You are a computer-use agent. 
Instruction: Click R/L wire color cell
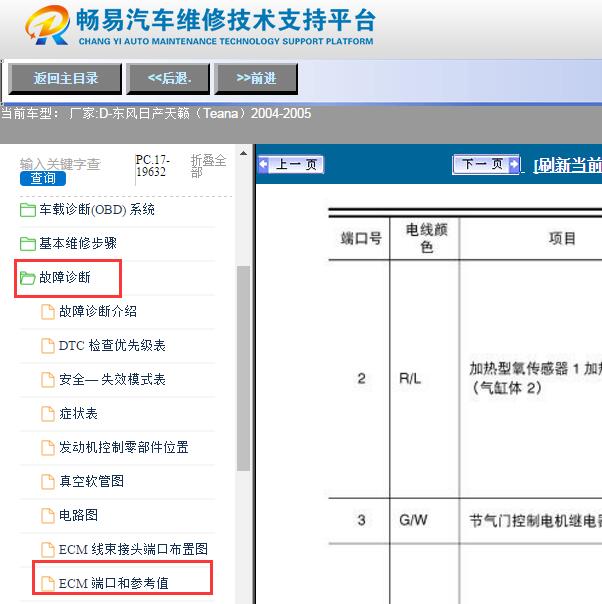tap(410, 379)
